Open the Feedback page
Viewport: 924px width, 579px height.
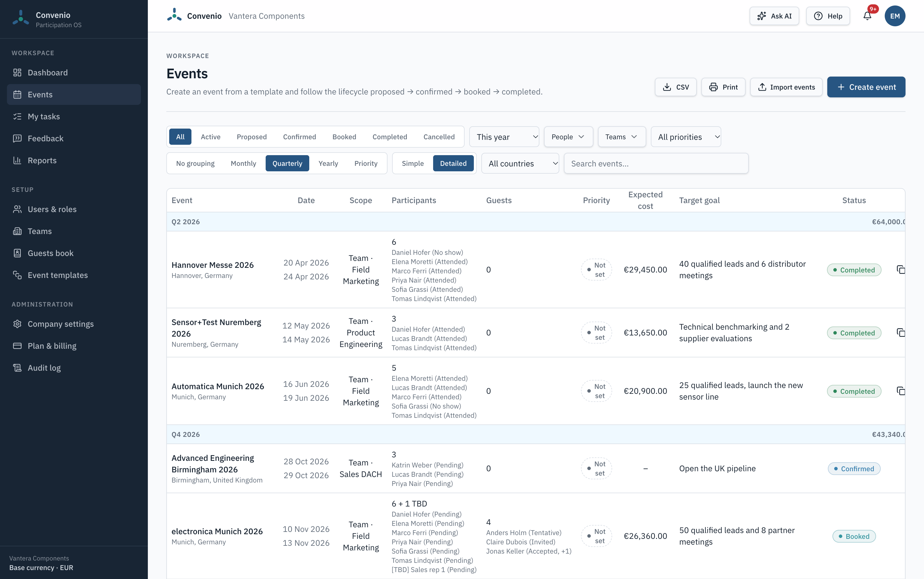tap(74, 138)
